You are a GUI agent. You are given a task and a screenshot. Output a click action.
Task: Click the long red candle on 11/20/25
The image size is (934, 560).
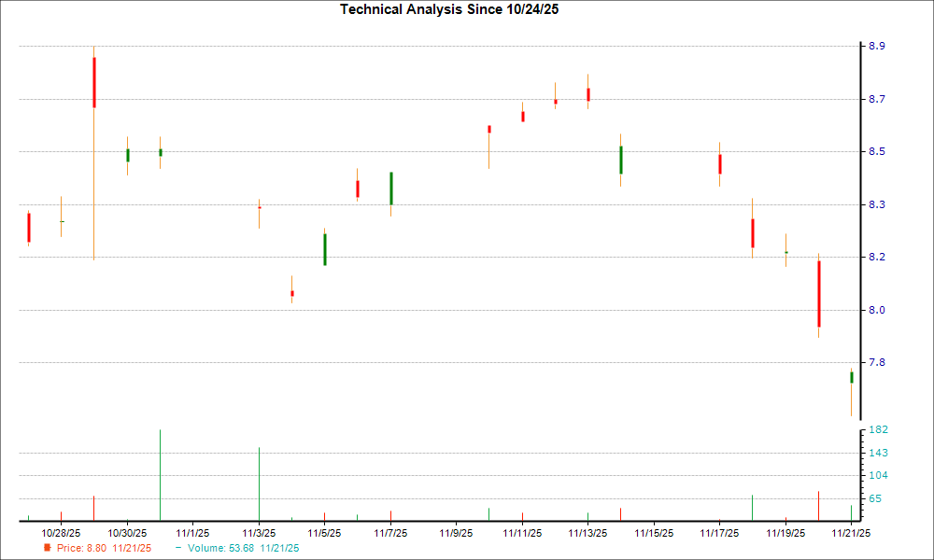[819, 294]
